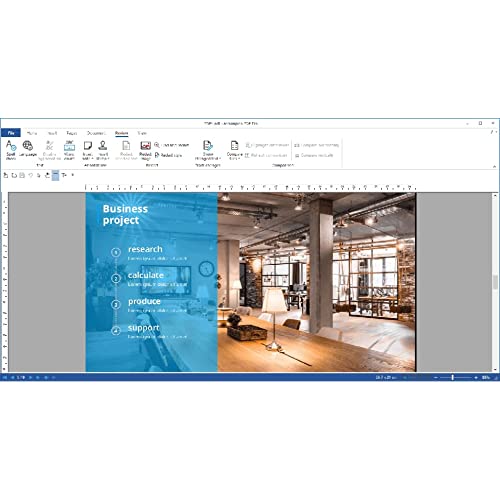Expand the Compare files dropdown
The image size is (500, 500).
tap(235, 149)
